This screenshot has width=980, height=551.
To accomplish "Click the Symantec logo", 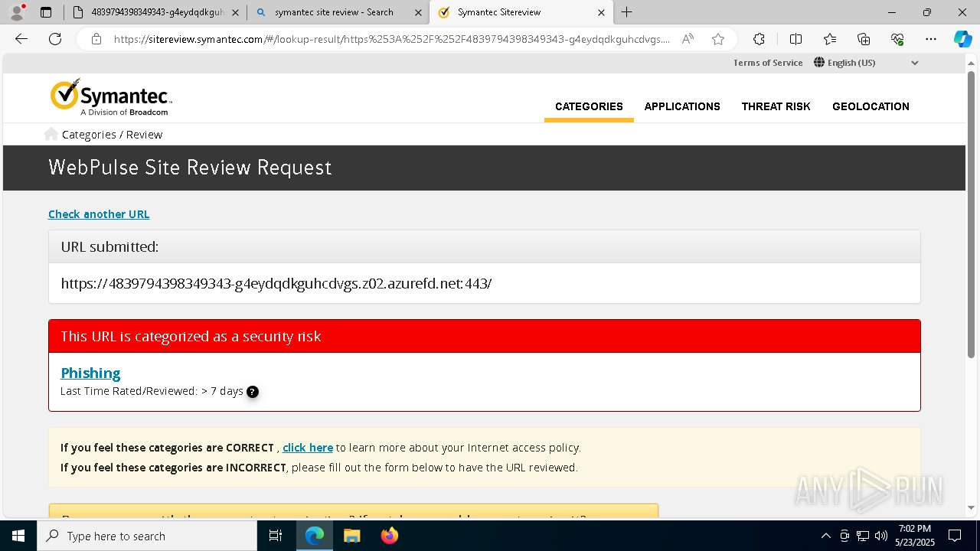I will [x=111, y=97].
